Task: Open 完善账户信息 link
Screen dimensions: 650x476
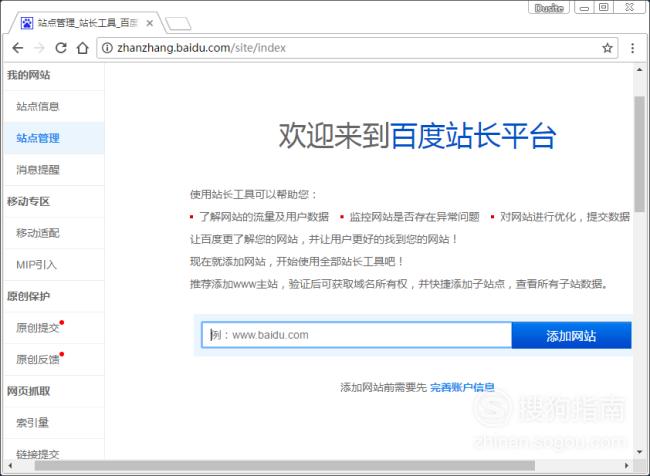Action: [x=462, y=387]
